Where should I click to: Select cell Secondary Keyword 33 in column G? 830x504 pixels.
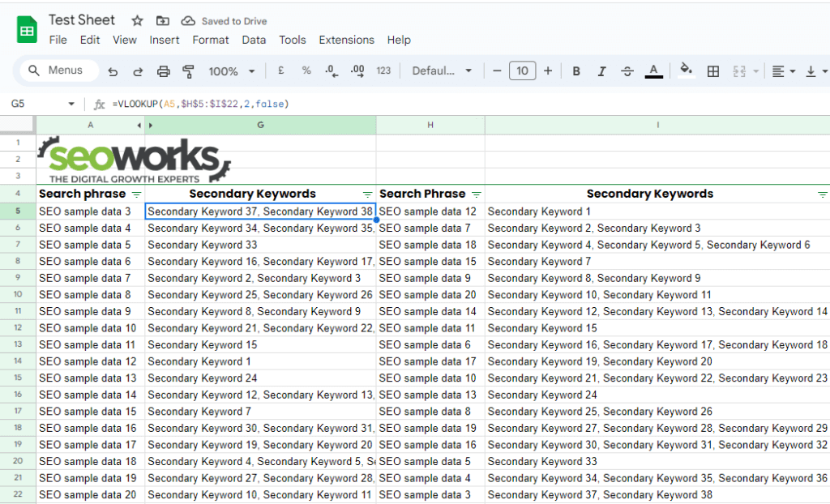[x=260, y=245]
